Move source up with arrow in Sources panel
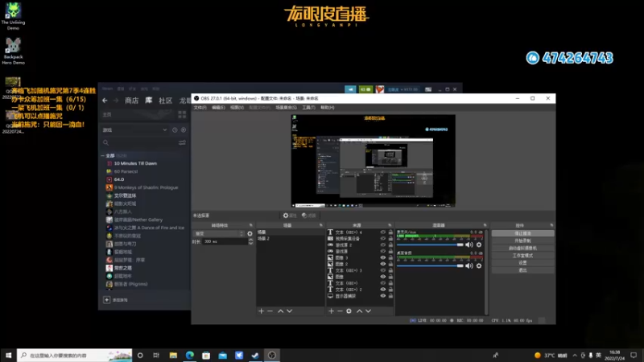The width and height of the screenshot is (644, 362). tap(359, 311)
